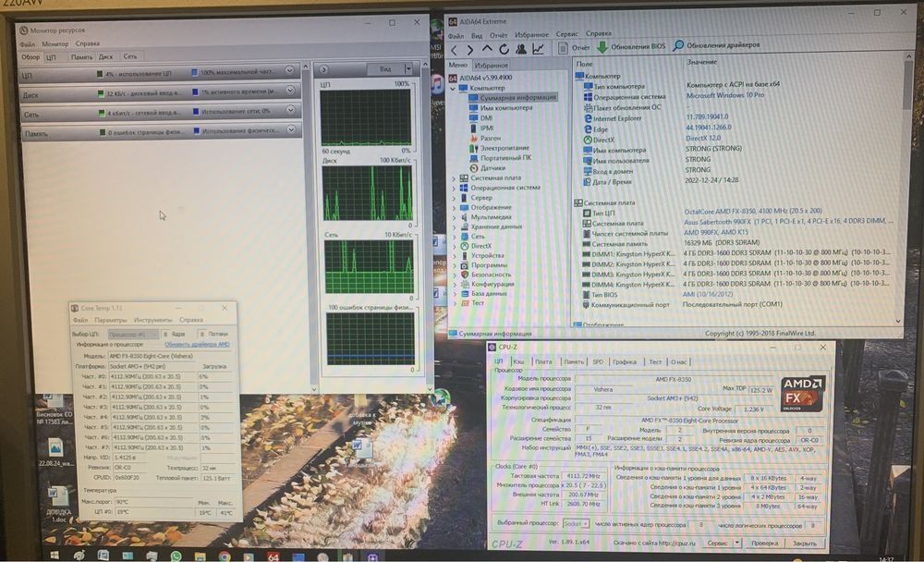Viewport: 924px width, 562px height.
Task: Open Избранное menu in AIDA64 menu bar
Action: pyautogui.click(x=531, y=35)
